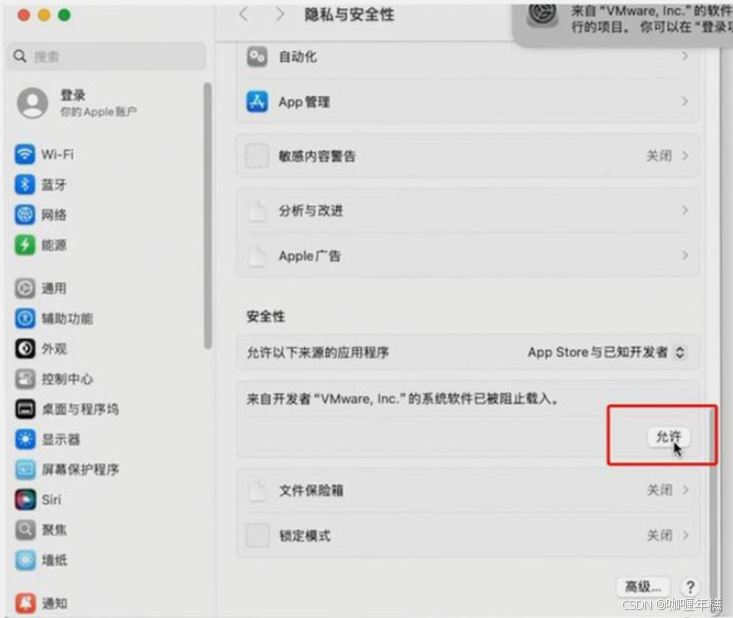Open the Bluetooth (蓝牙) sidebar icon
Image resolution: width=733 pixels, height=618 pixels.
pyautogui.click(x=24, y=184)
